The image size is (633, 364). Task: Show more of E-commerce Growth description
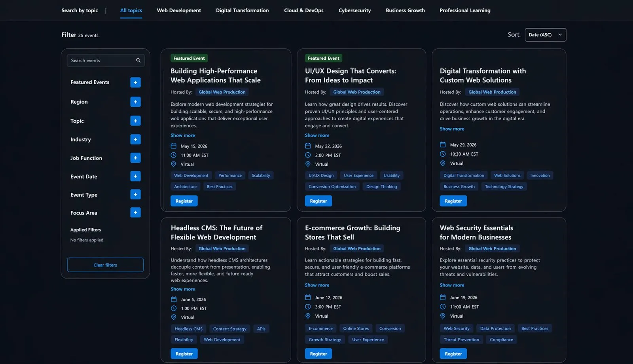[x=317, y=285]
